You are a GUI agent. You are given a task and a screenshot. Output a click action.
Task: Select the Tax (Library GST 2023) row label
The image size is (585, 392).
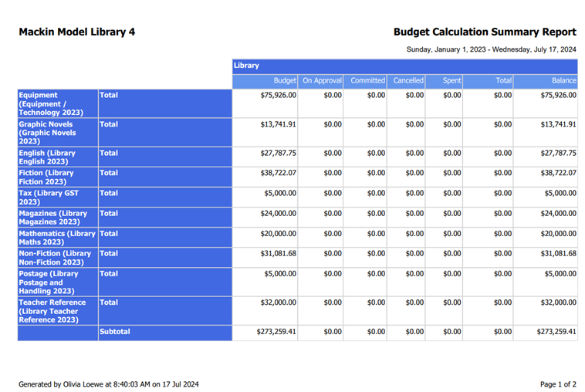pos(58,198)
